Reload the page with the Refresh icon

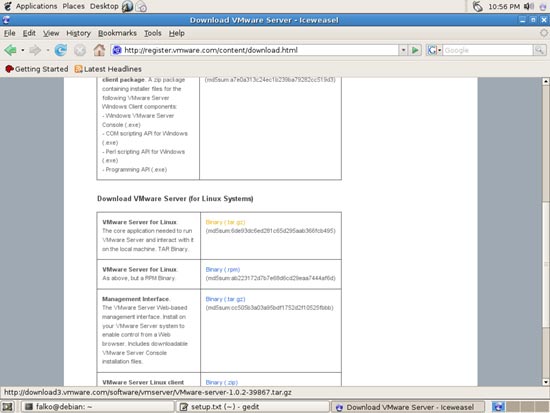click(x=61, y=50)
